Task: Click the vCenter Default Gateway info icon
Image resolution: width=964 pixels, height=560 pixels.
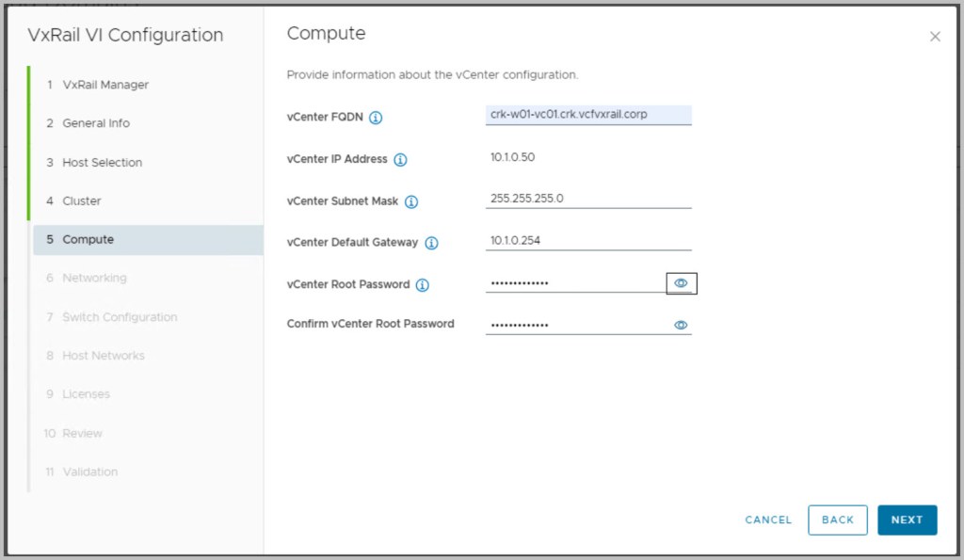Action: click(431, 243)
